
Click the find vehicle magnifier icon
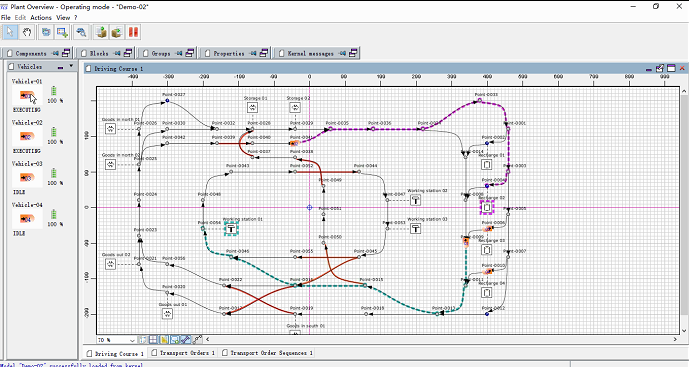(x=81, y=32)
